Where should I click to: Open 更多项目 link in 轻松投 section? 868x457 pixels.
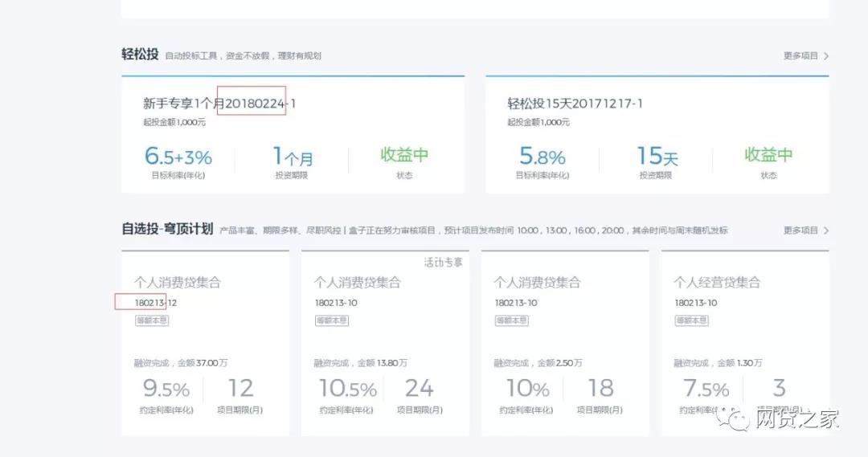tap(800, 56)
